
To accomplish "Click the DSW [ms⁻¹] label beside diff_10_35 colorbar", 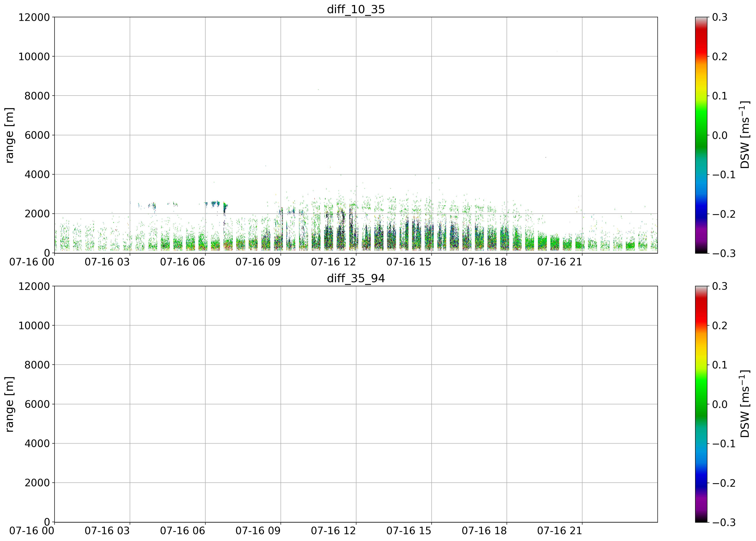I will 744,135.
